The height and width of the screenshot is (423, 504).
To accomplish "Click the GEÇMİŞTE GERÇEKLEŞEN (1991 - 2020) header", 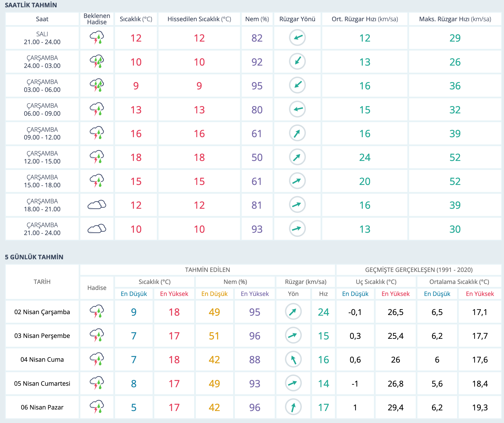I will coord(418,270).
